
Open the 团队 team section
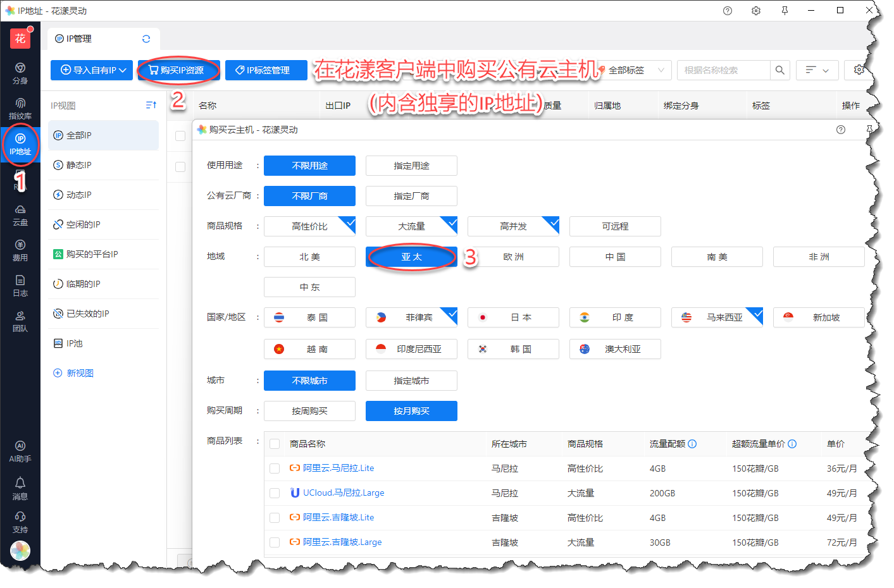[20, 321]
